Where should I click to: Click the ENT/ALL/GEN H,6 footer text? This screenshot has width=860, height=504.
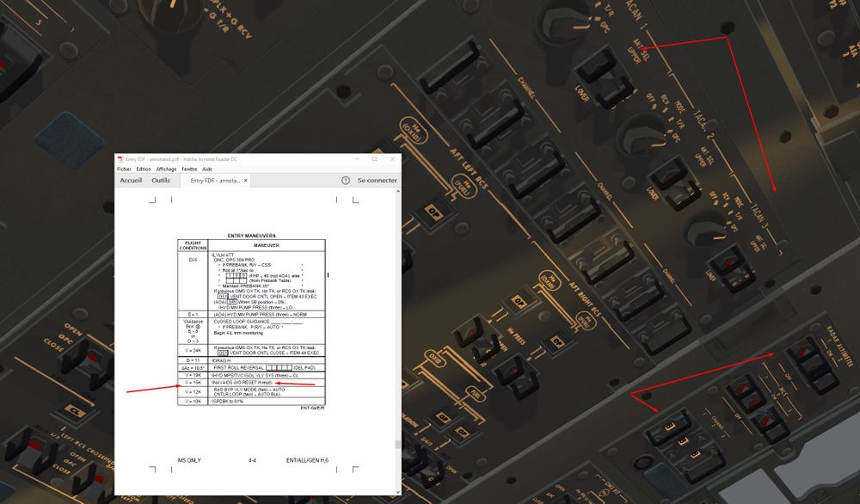tap(307, 461)
